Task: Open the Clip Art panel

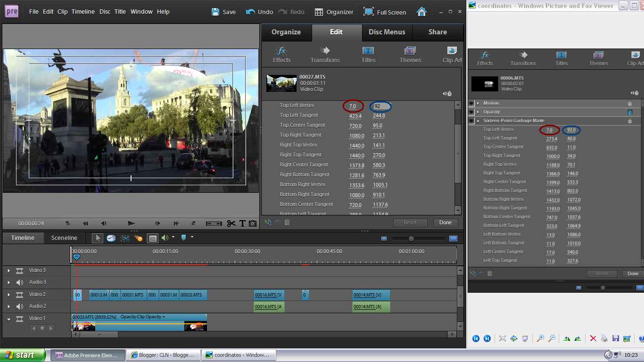Action: (x=452, y=55)
